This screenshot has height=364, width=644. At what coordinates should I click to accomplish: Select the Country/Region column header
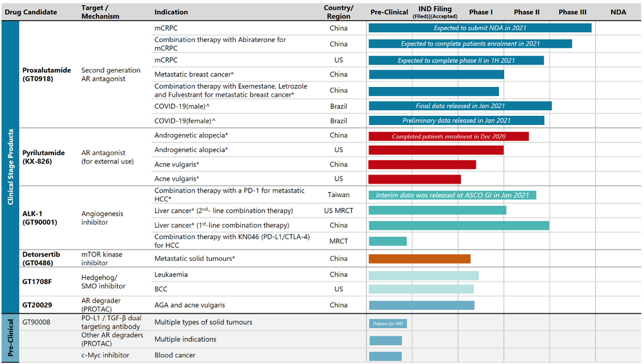[338, 12]
